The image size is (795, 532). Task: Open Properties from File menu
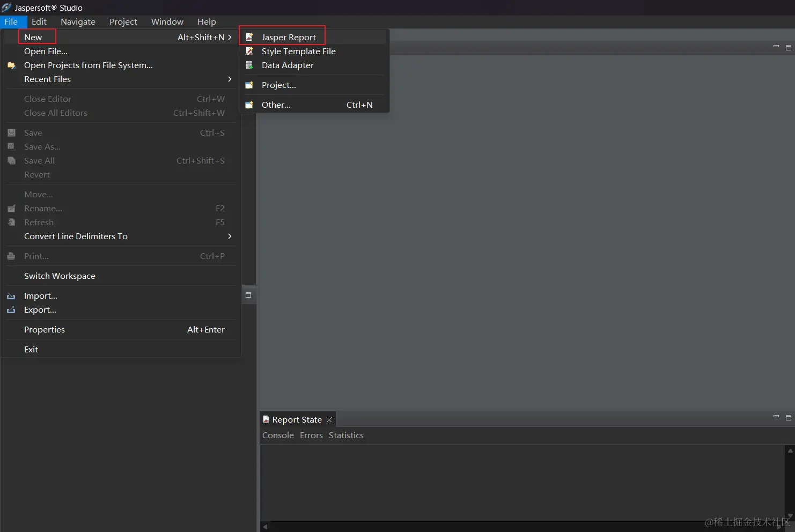121,329
